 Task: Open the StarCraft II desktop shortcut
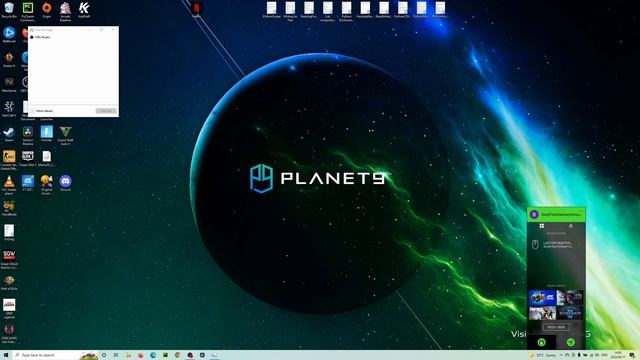click(x=9, y=109)
